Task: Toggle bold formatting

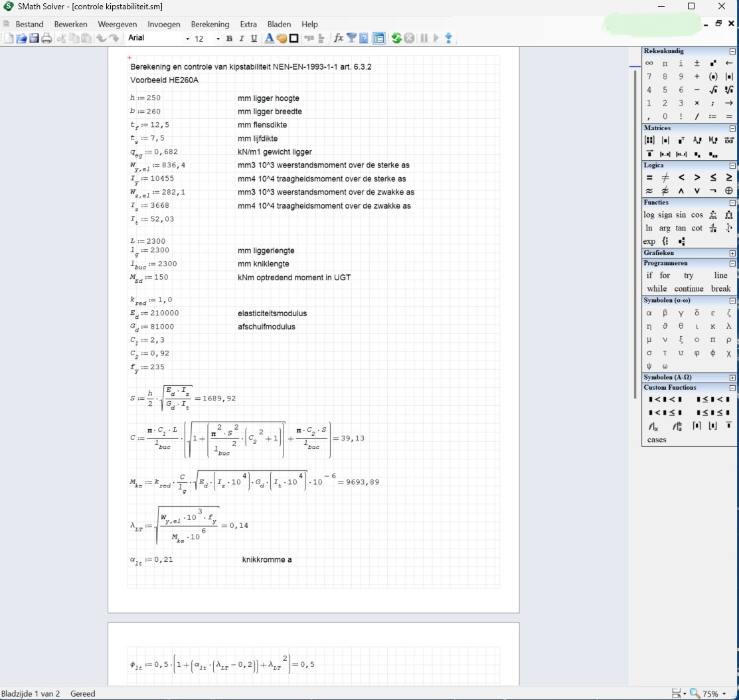Action: click(230, 39)
